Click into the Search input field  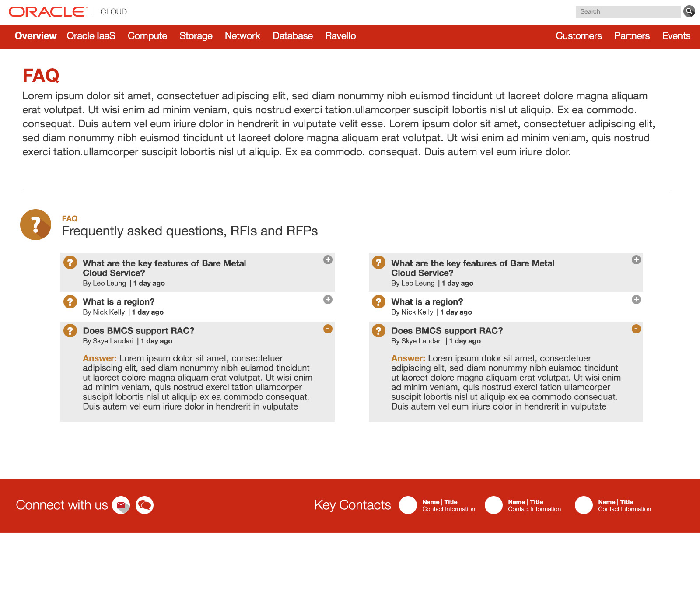628,12
